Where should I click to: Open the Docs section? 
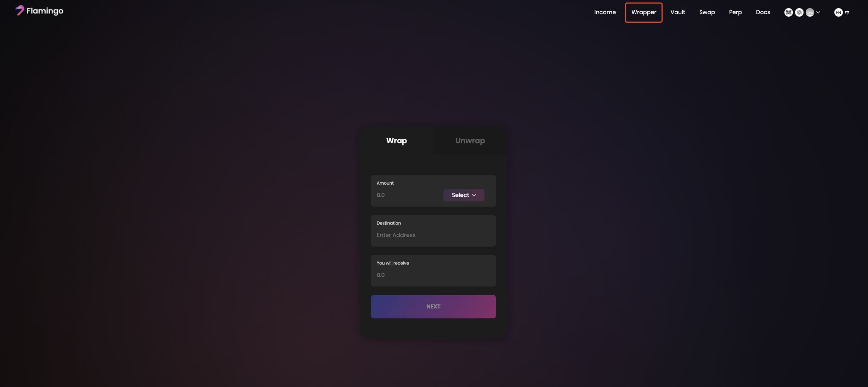[764, 12]
